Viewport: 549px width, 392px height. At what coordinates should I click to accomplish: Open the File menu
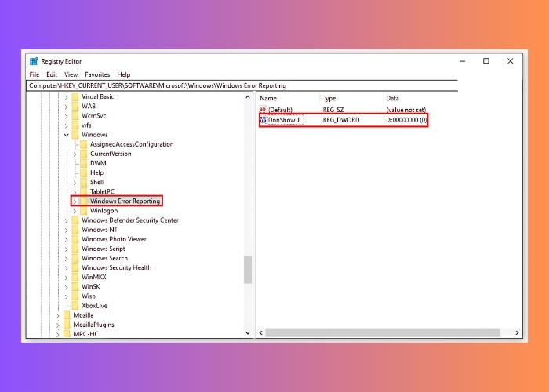coord(34,74)
